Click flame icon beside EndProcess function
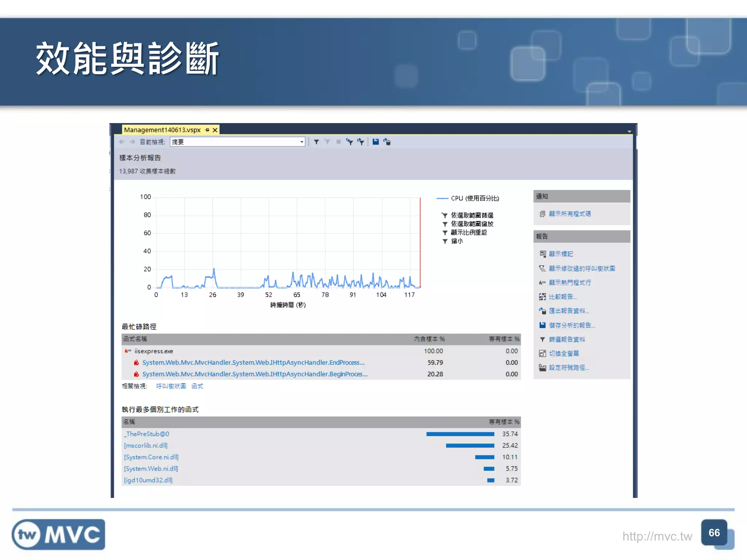747x560 pixels. click(136, 362)
